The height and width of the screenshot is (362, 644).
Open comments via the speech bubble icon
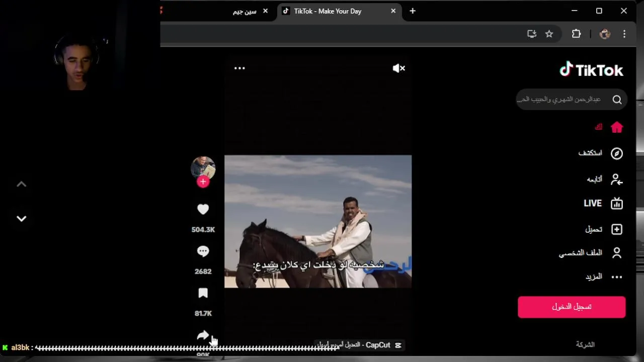tap(203, 251)
